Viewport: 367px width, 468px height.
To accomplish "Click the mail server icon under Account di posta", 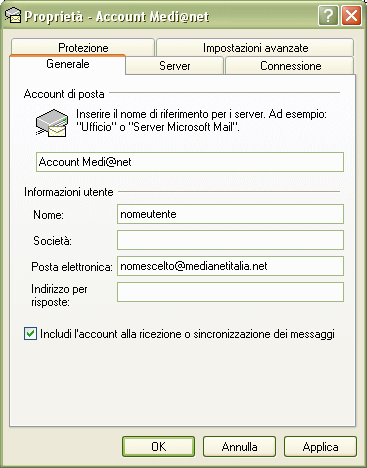I will (x=52, y=123).
